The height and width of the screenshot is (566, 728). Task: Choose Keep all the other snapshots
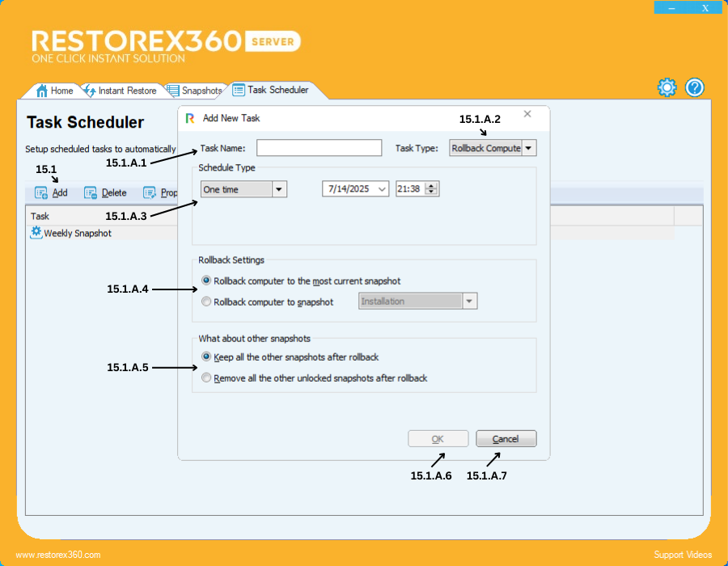click(206, 357)
